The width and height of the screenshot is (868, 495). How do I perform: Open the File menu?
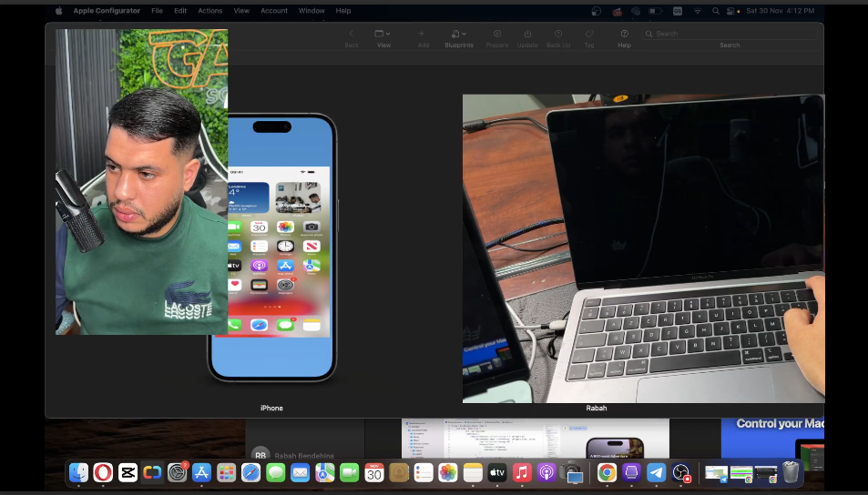tap(158, 11)
